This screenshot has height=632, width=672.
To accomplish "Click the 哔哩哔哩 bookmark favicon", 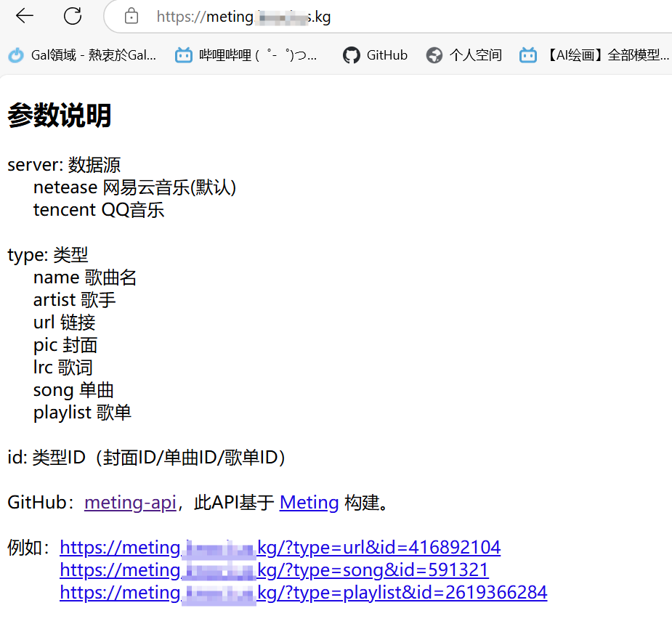I will point(183,55).
